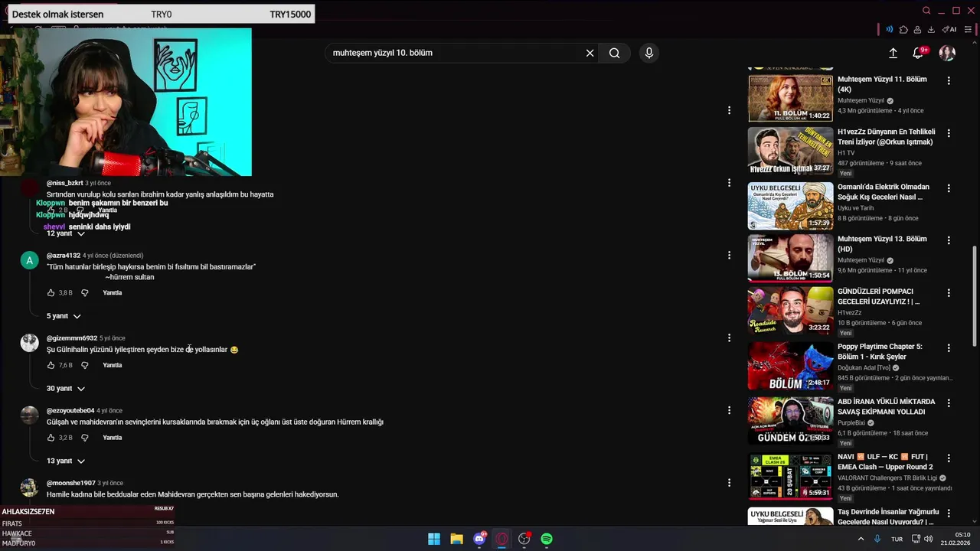Open the Opera GX browser taskbar icon
Image resolution: width=980 pixels, height=551 pixels.
point(502,539)
